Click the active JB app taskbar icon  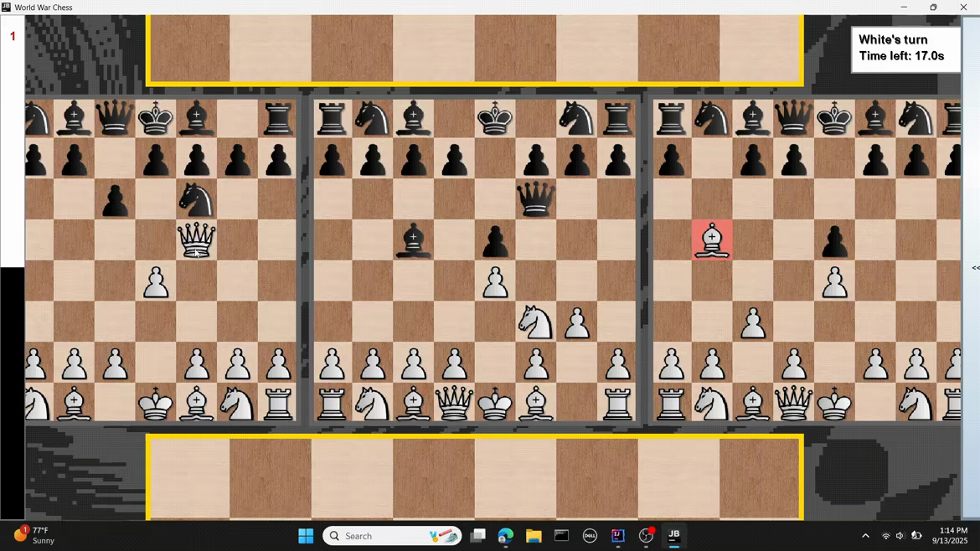point(673,535)
